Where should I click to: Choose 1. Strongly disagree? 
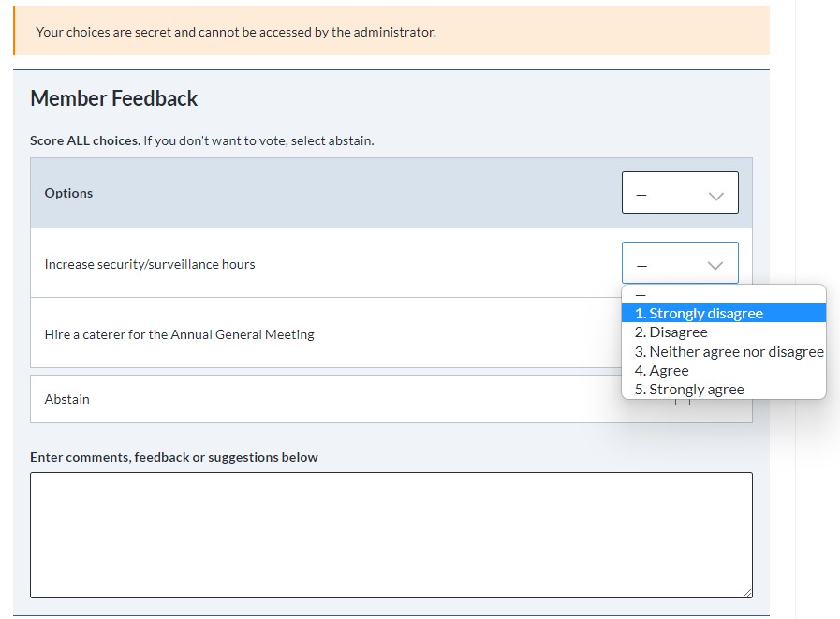(x=723, y=313)
